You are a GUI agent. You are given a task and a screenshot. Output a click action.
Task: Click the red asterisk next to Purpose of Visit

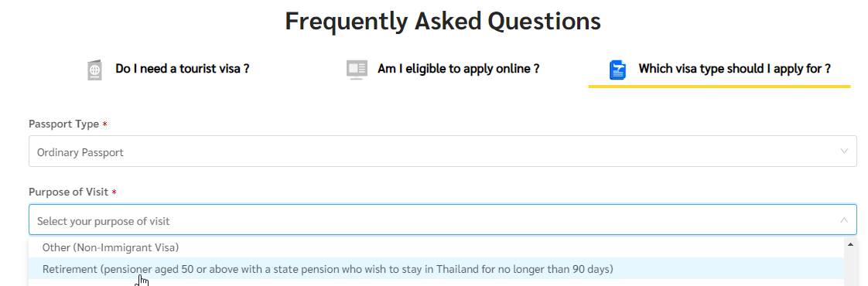(114, 192)
